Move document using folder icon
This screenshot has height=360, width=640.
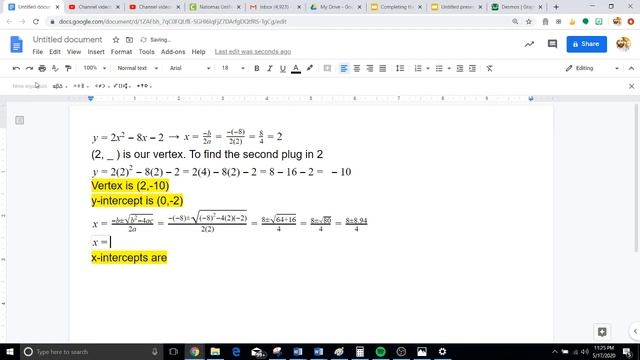coord(129,40)
